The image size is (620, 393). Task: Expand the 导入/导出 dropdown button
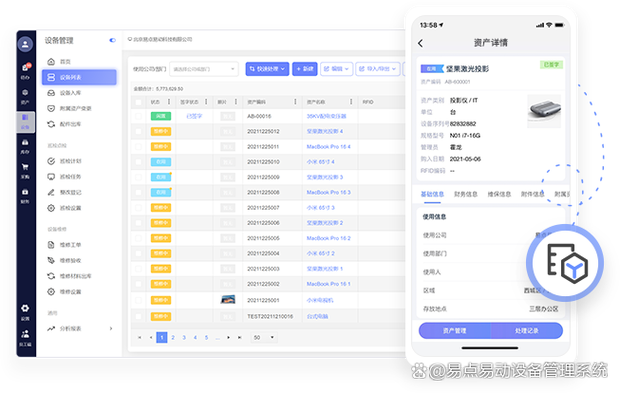378,69
